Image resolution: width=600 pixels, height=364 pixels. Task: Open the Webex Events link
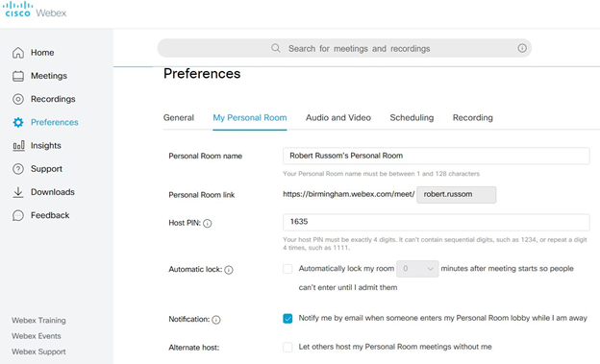pyautogui.click(x=37, y=336)
